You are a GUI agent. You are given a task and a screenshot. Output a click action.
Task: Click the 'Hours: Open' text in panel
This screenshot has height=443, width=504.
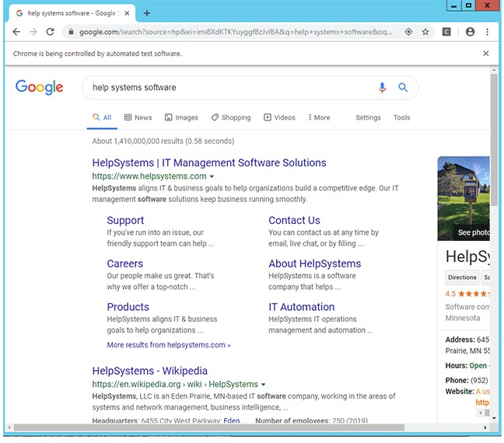tap(466, 365)
